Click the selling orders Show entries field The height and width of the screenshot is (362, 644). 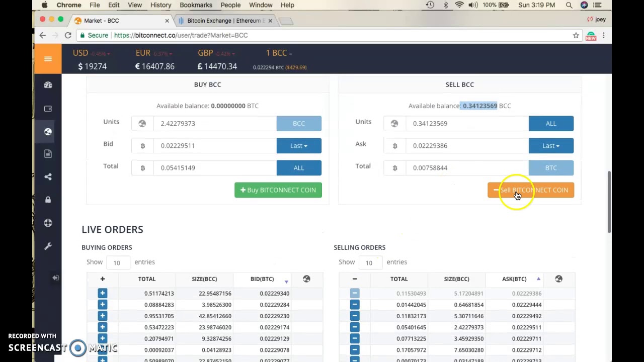click(371, 262)
